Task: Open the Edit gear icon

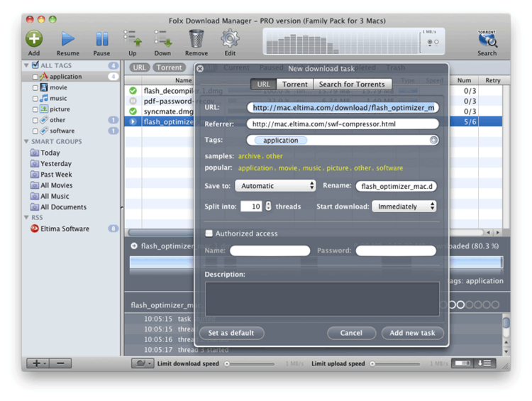Action: coord(230,38)
